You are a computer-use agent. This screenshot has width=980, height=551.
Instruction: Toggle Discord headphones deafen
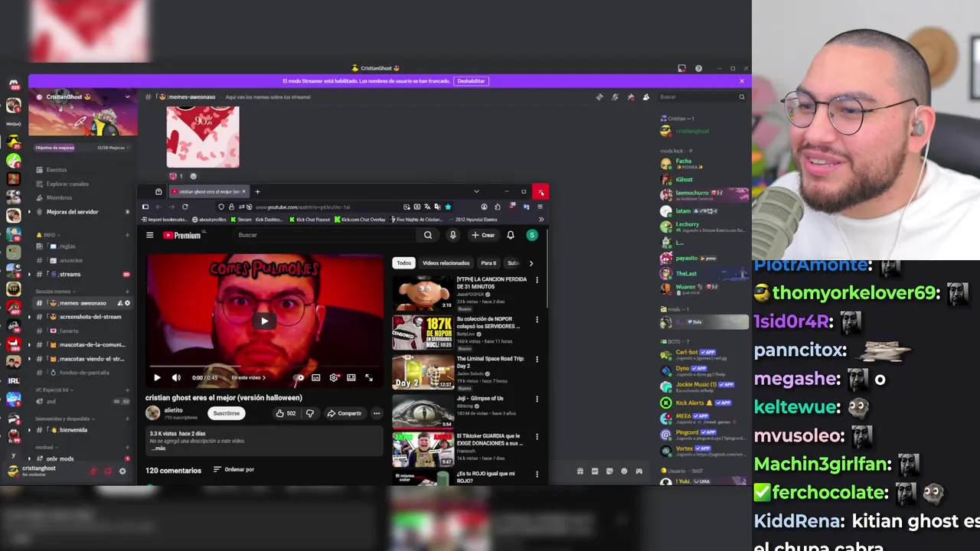click(108, 471)
